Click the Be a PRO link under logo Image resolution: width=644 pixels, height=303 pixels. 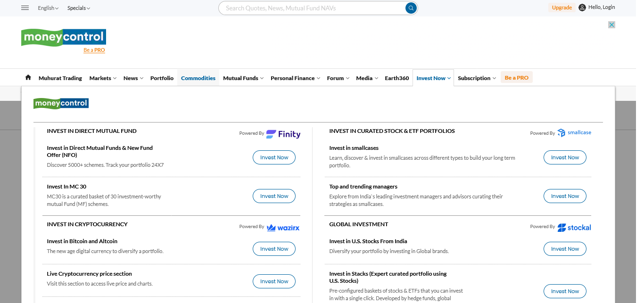tap(94, 50)
